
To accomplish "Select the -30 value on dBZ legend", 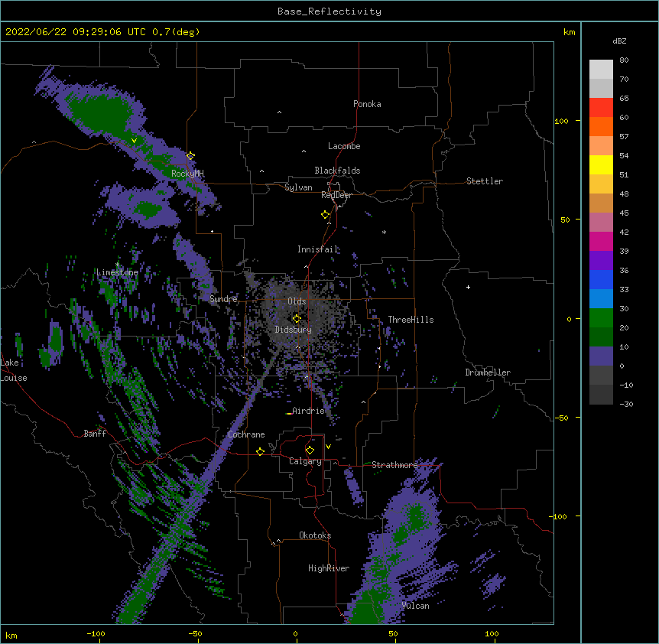I will 626,405.
